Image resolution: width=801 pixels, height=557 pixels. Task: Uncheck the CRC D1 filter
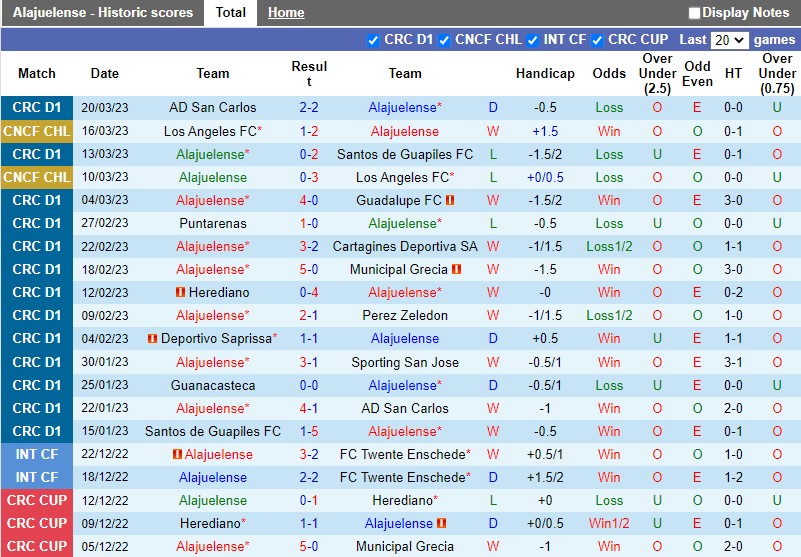[x=373, y=40]
